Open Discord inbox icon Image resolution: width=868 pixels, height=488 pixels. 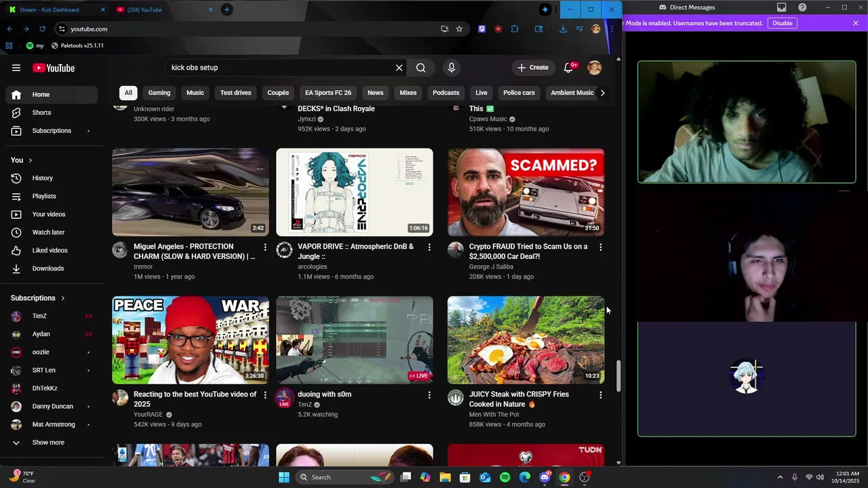tap(782, 7)
